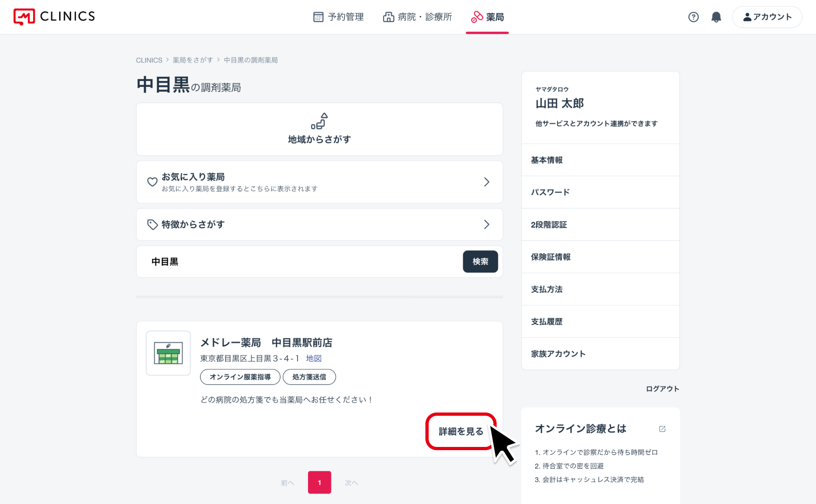Viewport: 816px width, 504px height.
Task: Click the 山田 太郎 account name
Action: (x=560, y=103)
